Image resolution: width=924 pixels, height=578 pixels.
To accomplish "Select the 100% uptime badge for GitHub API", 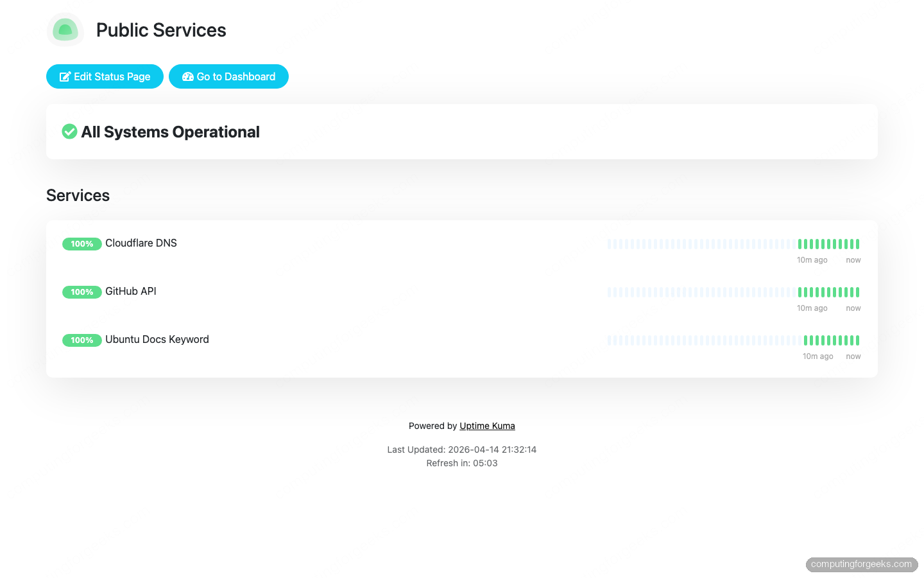I will pyautogui.click(x=82, y=292).
